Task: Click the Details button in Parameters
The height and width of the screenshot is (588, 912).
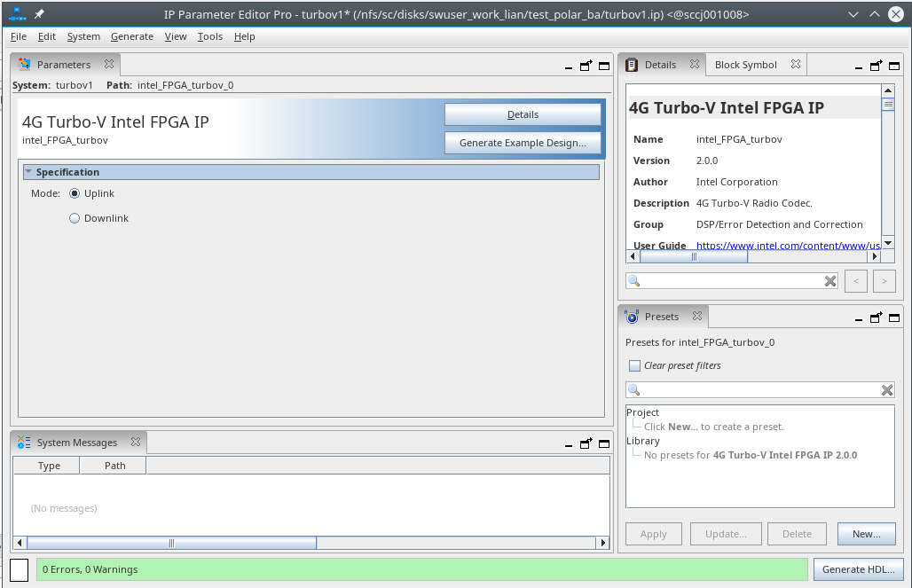Action: [523, 114]
